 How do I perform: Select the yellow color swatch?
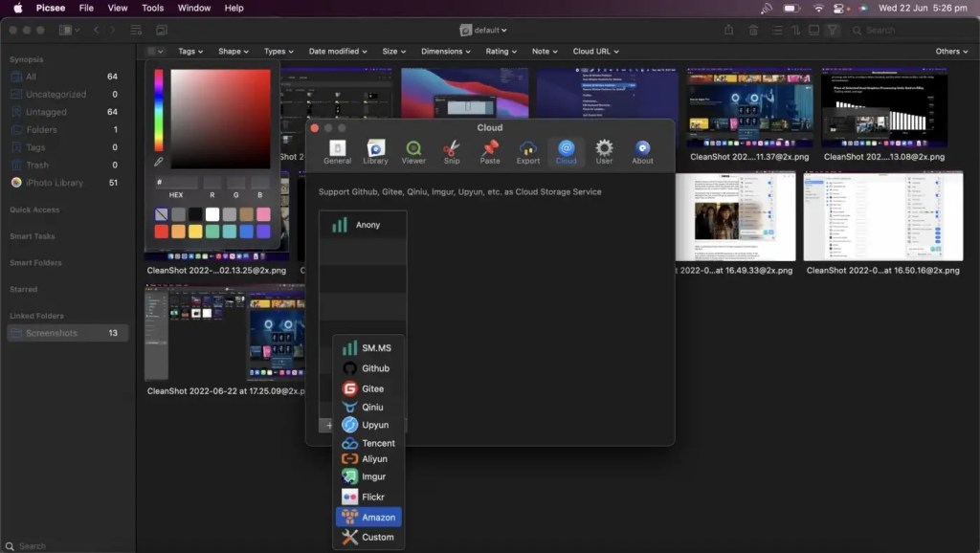click(195, 232)
